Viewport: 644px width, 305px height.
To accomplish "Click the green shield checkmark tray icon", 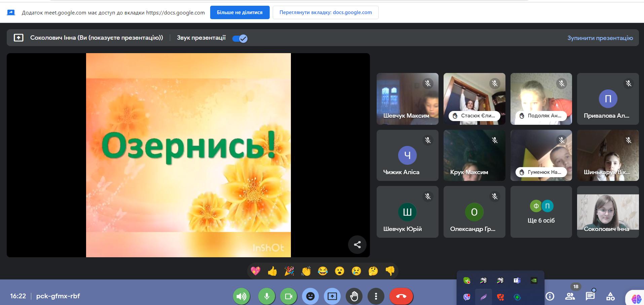I will (466, 280).
